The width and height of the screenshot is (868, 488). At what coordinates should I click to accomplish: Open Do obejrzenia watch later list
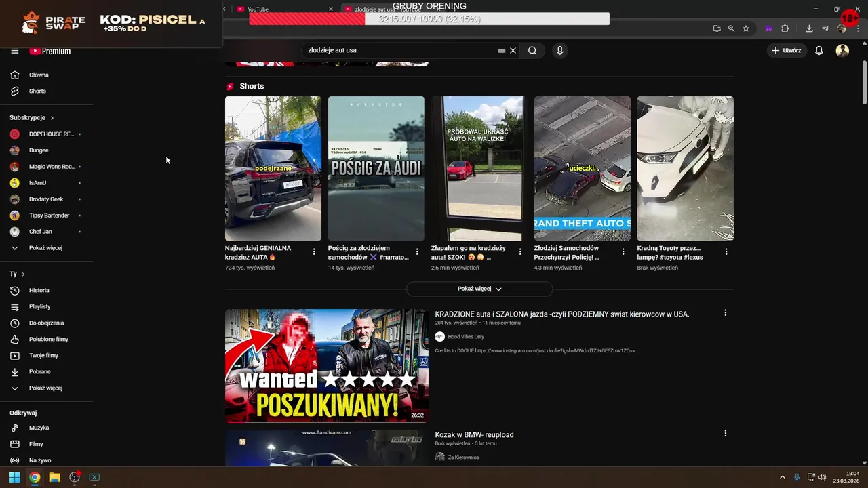click(x=46, y=323)
